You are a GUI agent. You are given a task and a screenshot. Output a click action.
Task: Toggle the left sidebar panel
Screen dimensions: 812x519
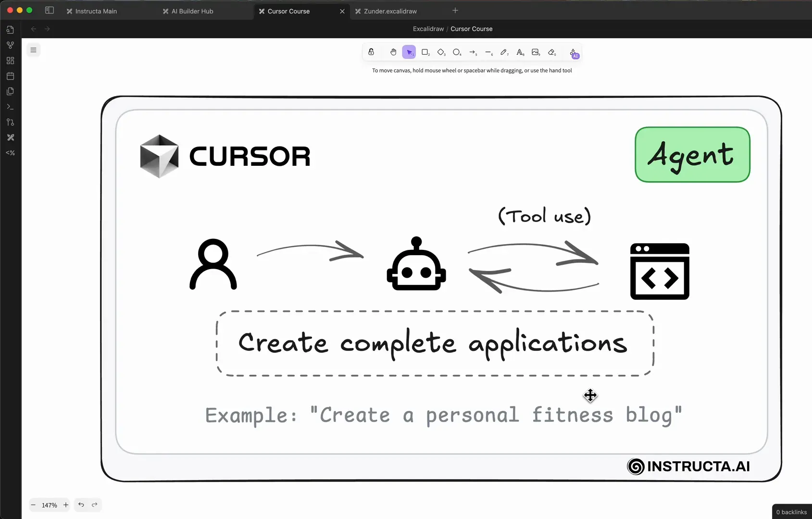pos(49,10)
